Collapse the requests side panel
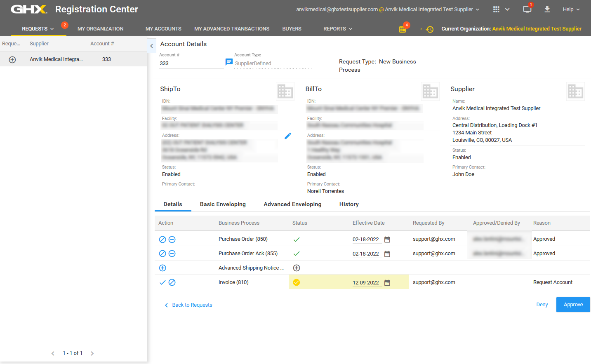The height and width of the screenshot is (364, 591). coord(151,46)
